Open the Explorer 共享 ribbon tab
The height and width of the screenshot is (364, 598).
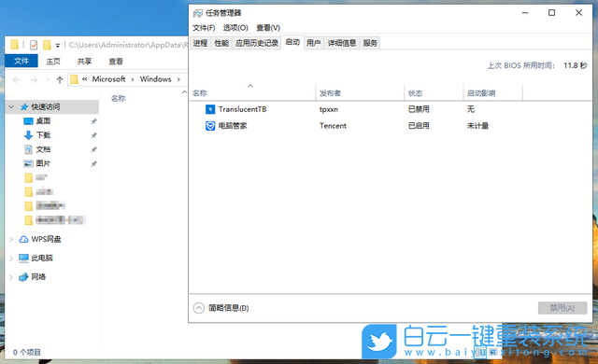(84, 62)
